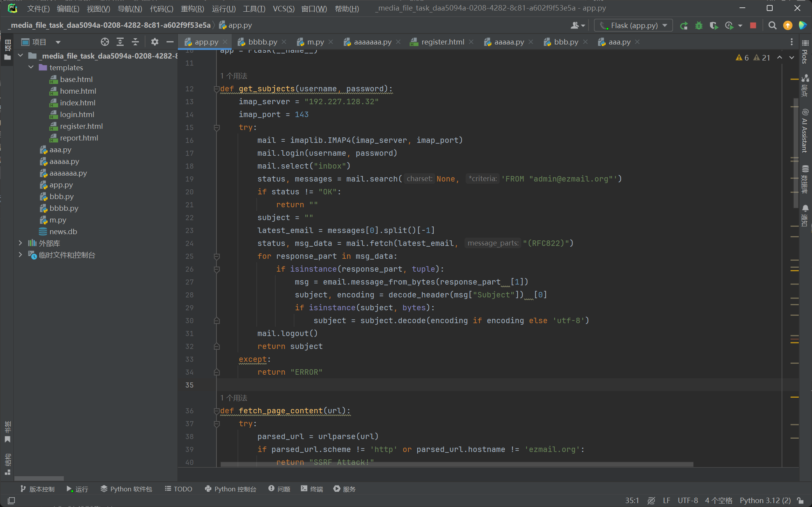Collapse the templates folder
The width and height of the screenshot is (812, 507).
31,68
